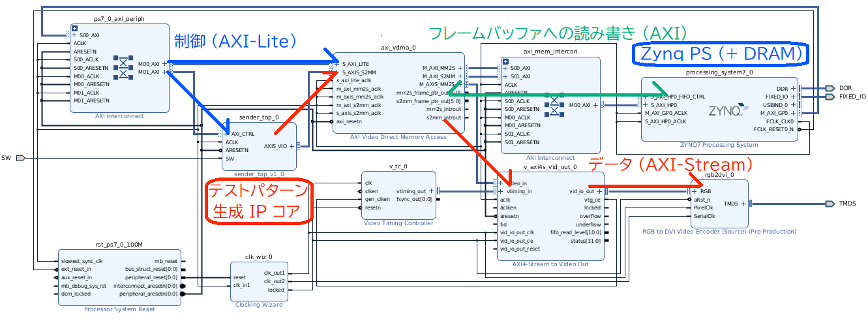This screenshot has width=868, height=323.
Task: Select the FIXED_IO external port symbol
Action: click(829, 97)
